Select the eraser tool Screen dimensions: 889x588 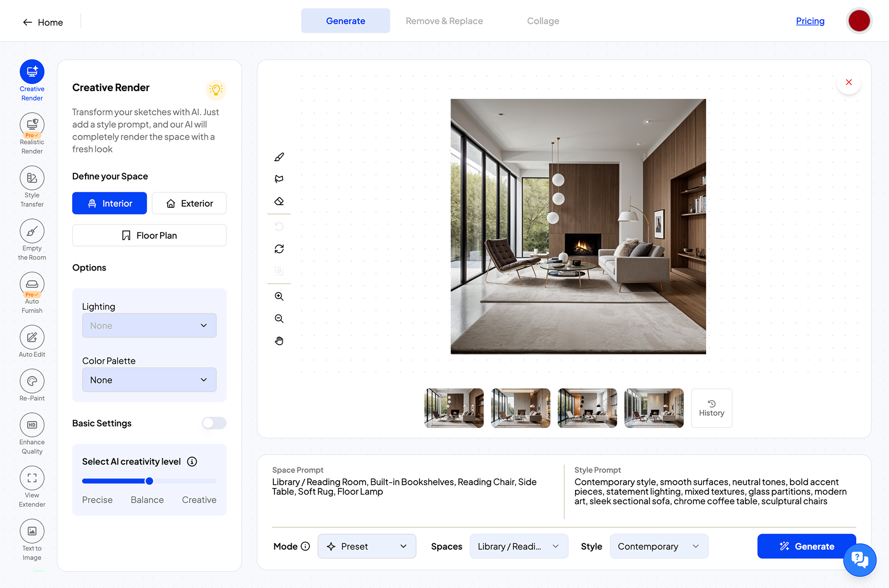pyautogui.click(x=279, y=201)
